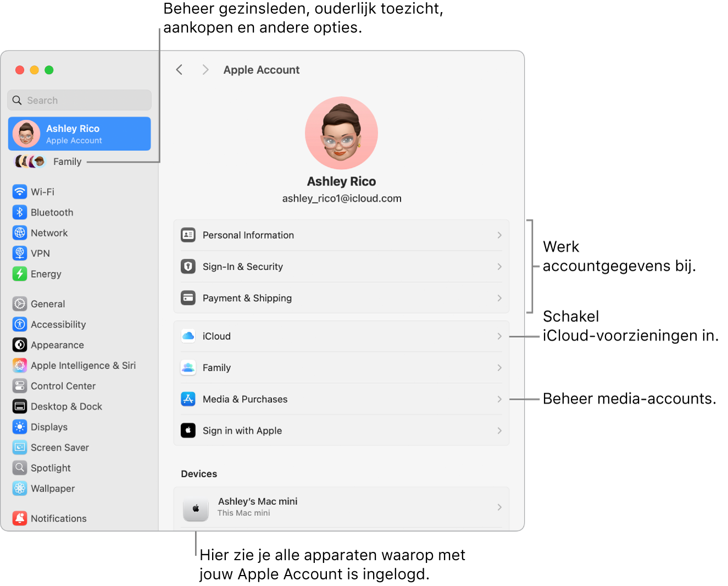This screenshot has width=728, height=586.
Task: Open Media & Purchases label
Action: pos(245,399)
